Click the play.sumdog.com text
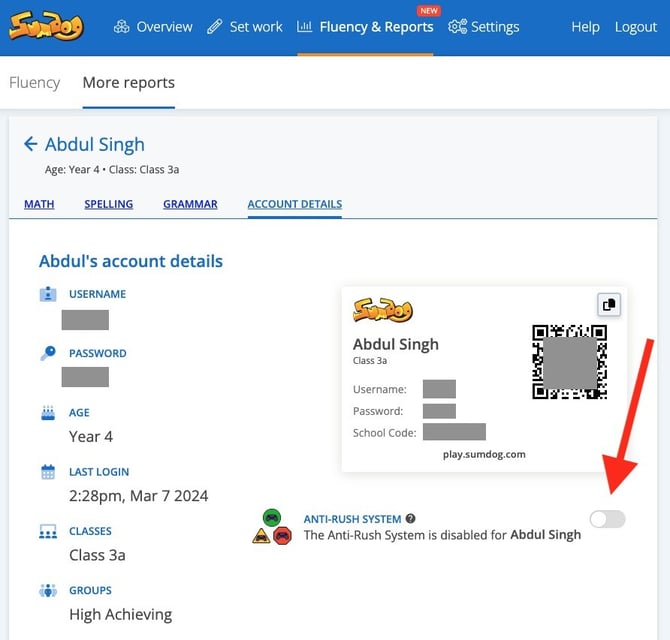 point(484,454)
